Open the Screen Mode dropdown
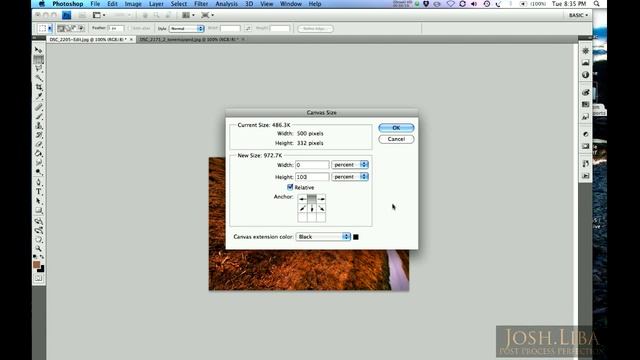This screenshot has height=360, width=640. (x=207, y=15)
